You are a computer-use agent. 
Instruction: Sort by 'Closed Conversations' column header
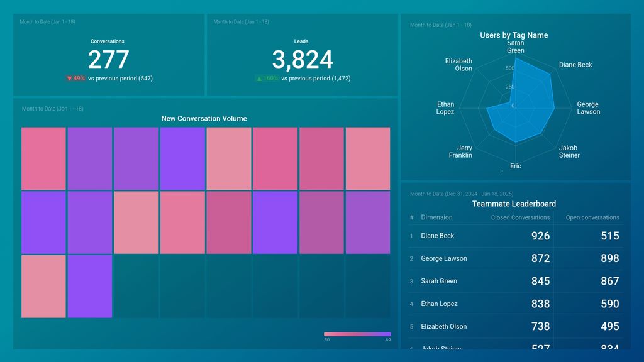pos(520,217)
